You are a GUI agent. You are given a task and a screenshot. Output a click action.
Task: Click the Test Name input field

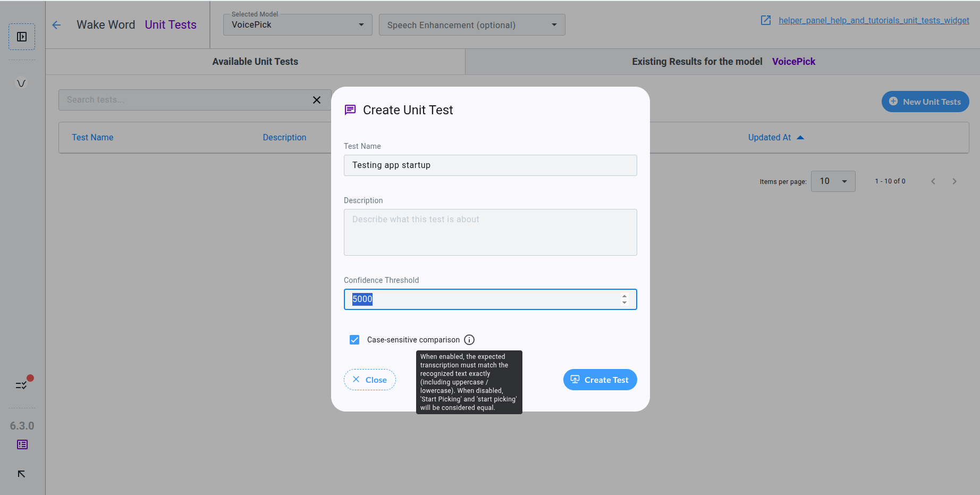491,165
